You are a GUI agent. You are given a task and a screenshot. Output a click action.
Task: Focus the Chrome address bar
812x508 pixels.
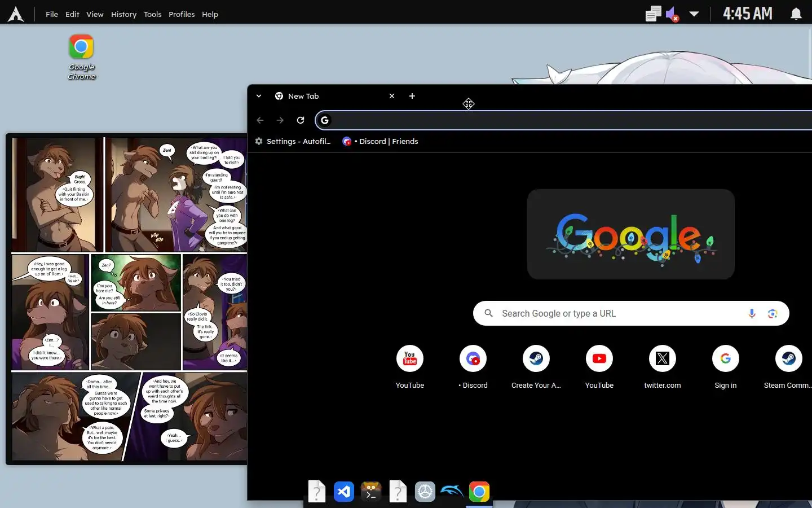[x=563, y=120]
